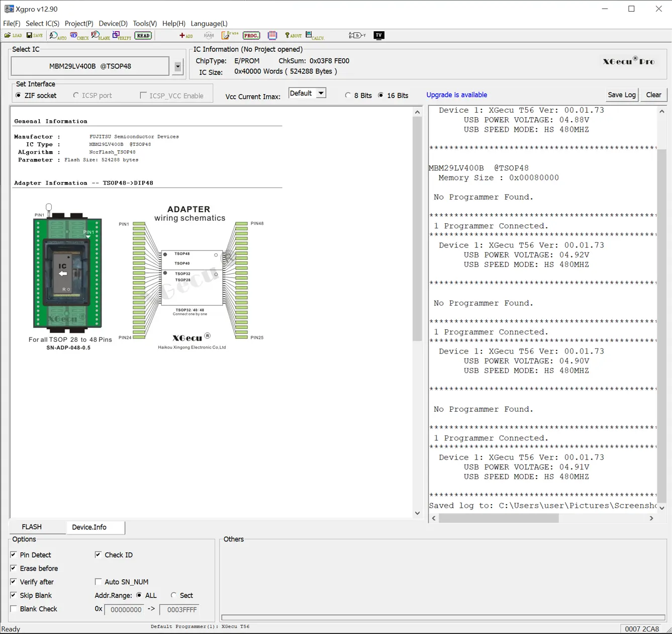Viewport: 672px width, 634px height.
Task: Click the TSOP48 adapter photo
Action: point(67,268)
